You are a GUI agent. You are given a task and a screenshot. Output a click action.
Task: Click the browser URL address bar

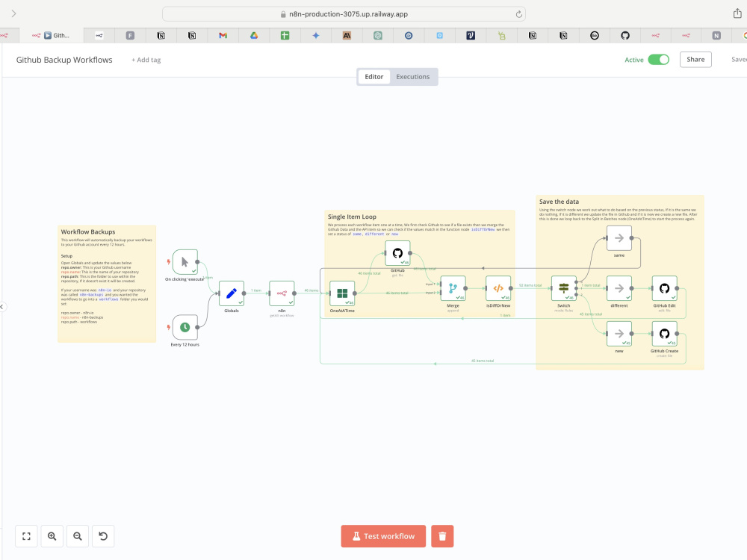tap(344, 13)
